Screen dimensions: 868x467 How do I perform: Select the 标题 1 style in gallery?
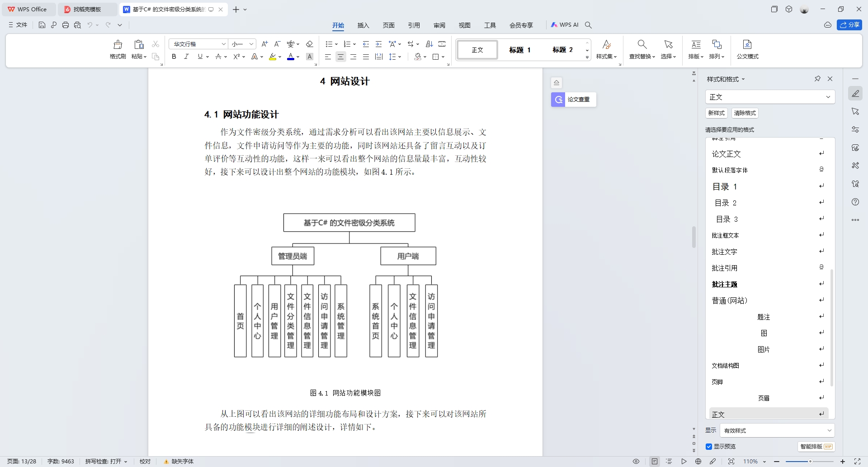pos(520,50)
